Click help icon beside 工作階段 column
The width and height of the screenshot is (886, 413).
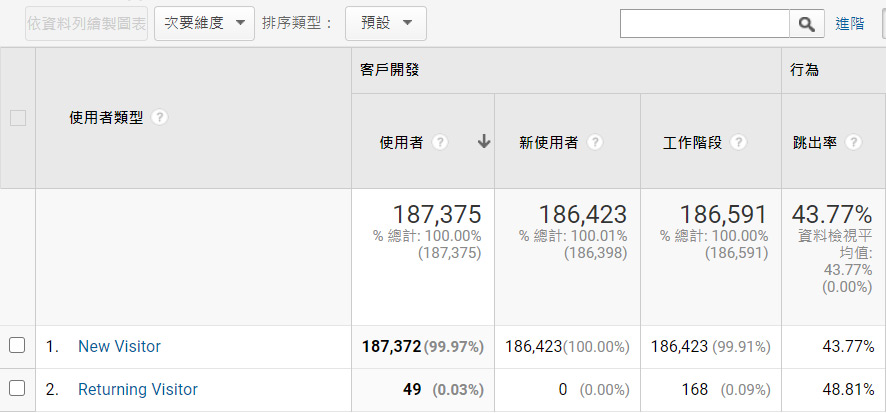738,143
